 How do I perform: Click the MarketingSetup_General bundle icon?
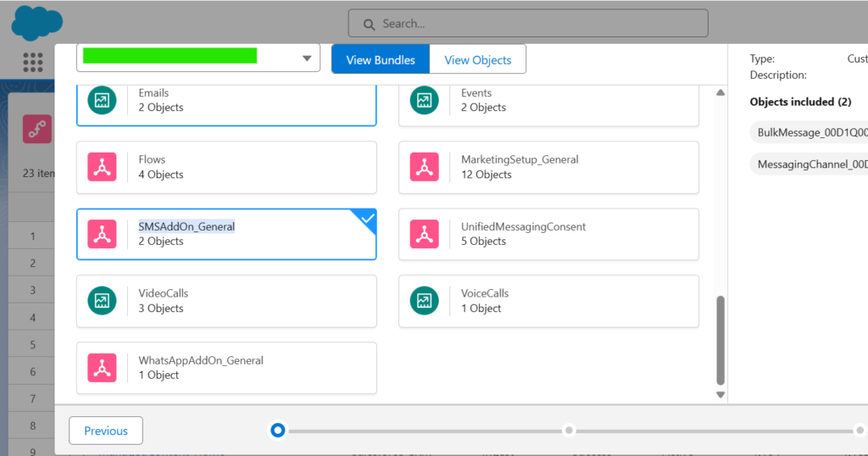[424, 167]
